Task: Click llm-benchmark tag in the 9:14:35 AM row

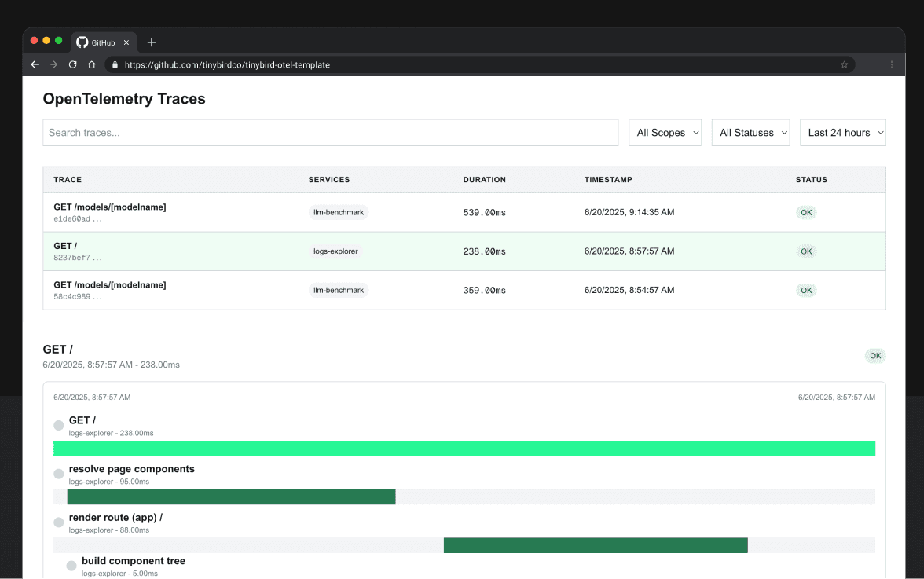Action: point(338,212)
